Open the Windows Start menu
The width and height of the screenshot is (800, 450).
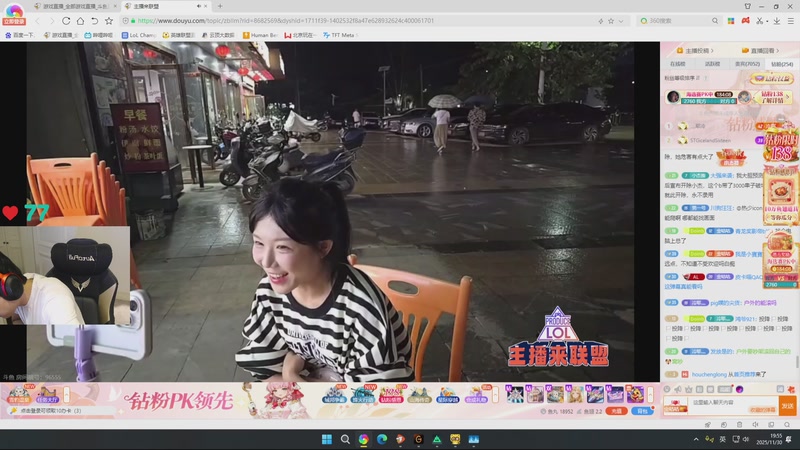327,439
